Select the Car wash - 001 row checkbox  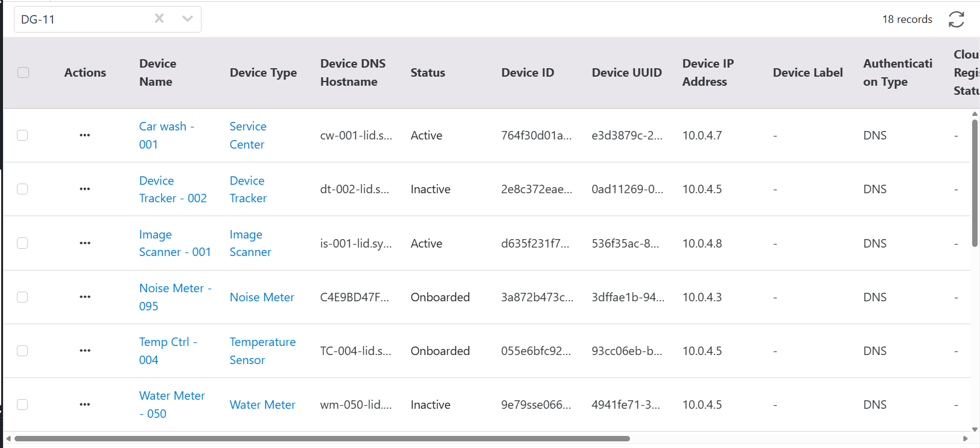[23, 135]
